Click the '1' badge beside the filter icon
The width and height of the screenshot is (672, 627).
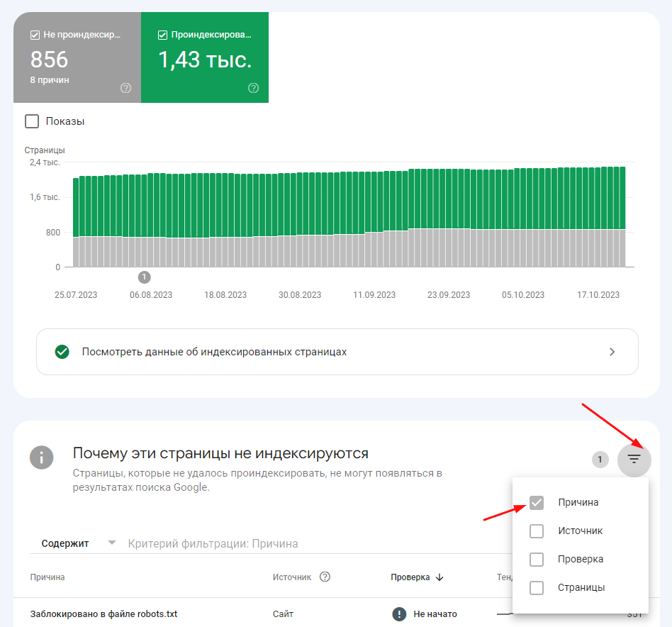tap(600, 460)
